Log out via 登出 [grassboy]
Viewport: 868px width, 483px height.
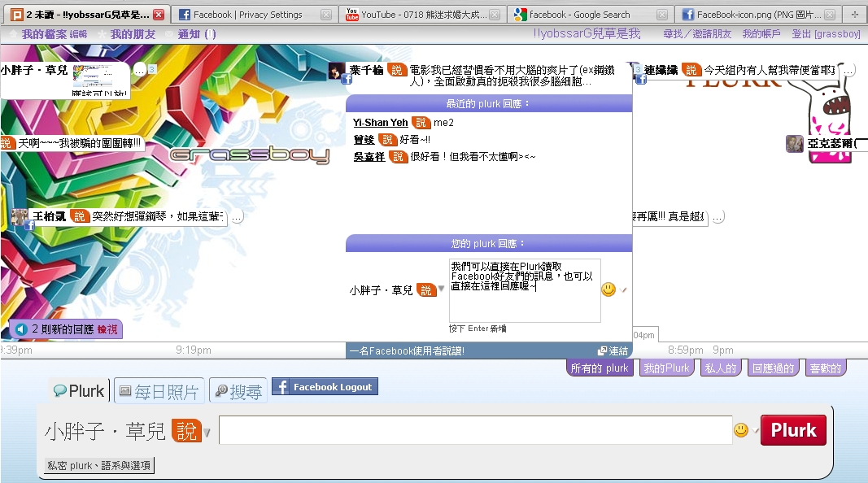826,34
